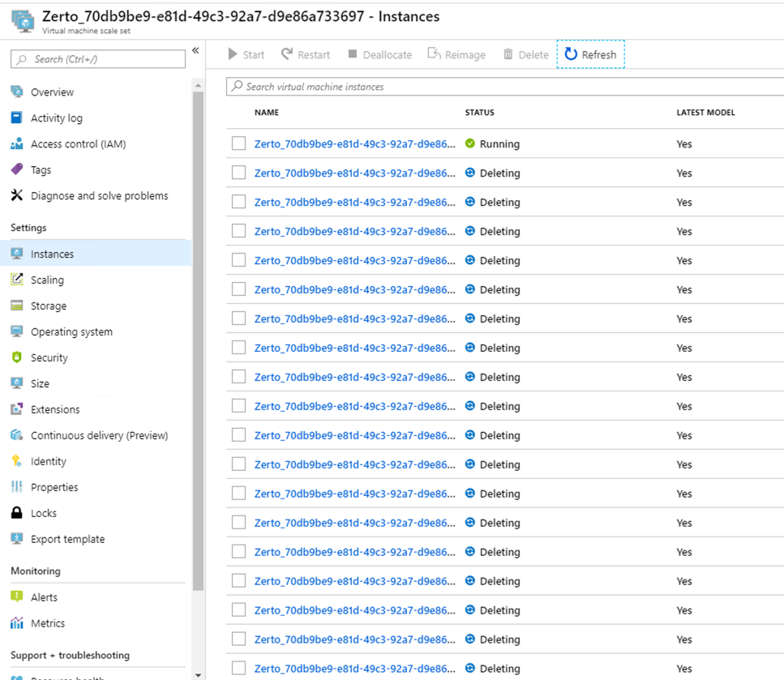Click the Scaling icon in sidebar

[x=16, y=280]
